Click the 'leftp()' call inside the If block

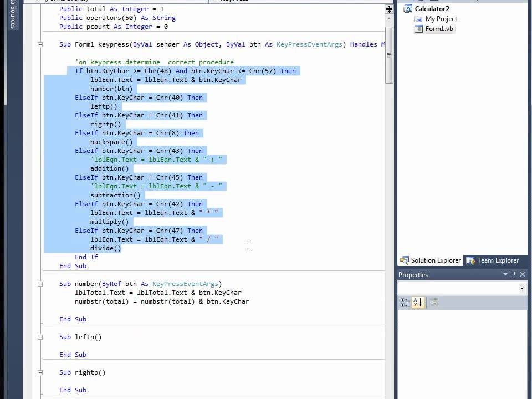[104, 106]
